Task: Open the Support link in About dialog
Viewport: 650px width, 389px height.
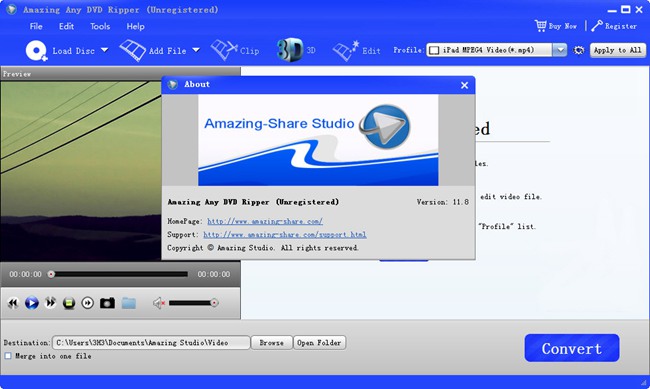Action: 285,235
